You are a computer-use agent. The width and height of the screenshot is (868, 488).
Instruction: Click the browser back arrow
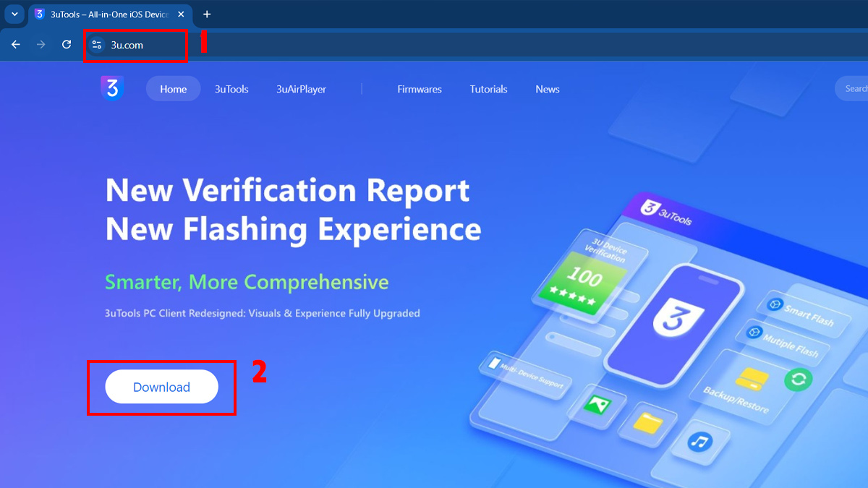pos(16,45)
